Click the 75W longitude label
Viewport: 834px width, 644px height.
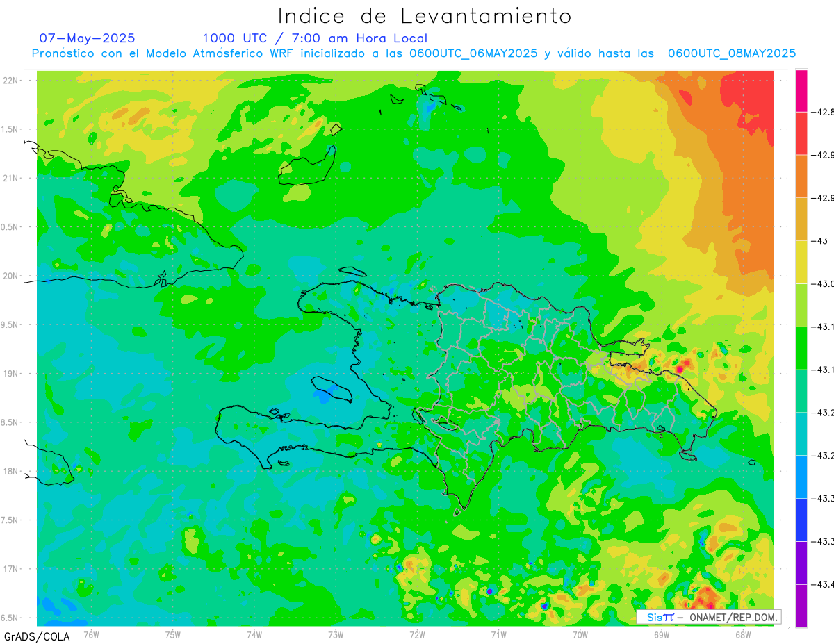(173, 634)
